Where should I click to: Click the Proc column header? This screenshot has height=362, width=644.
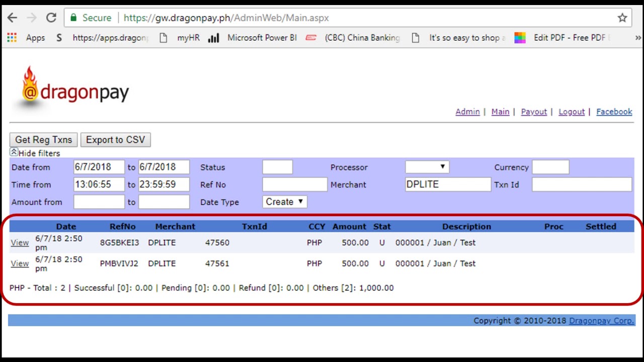pyautogui.click(x=553, y=226)
